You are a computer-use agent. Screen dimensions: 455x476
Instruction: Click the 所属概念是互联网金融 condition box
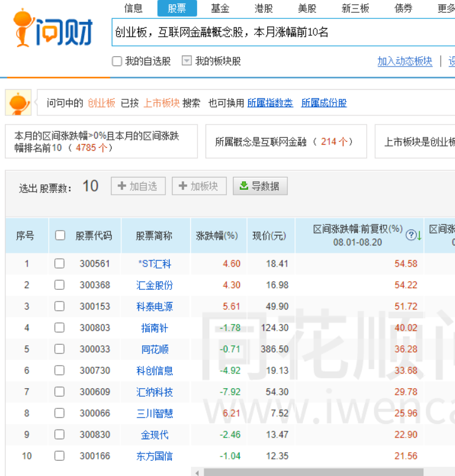point(286,141)
